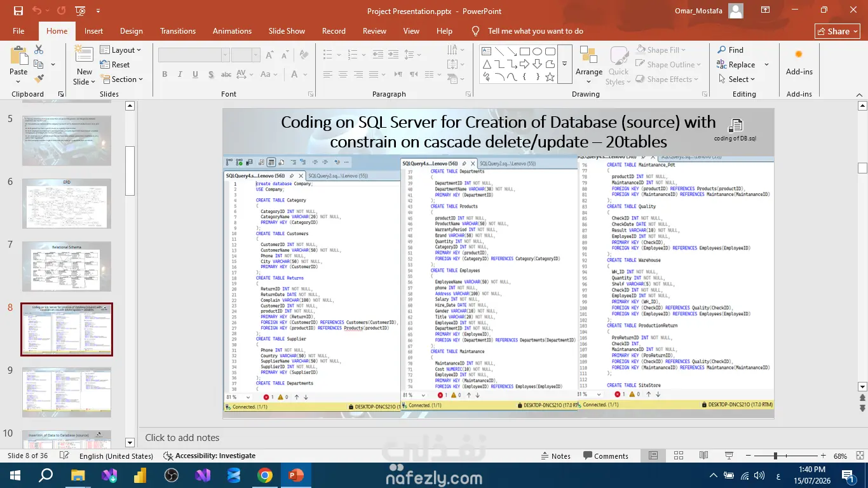
Task: Click the Tell Me lightbulb icon
Action: pyautogui.click(x=475, y=31)
